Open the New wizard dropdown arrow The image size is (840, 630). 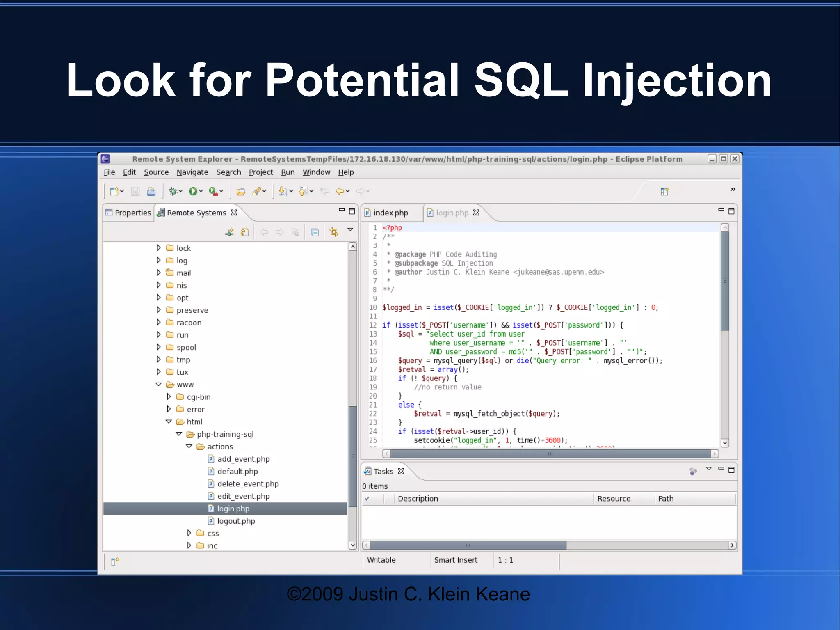click(x=122, y=191)
